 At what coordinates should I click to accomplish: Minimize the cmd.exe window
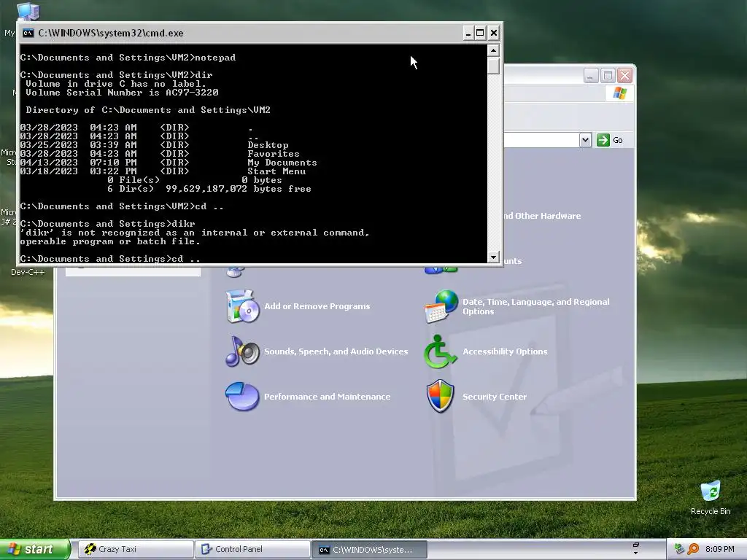[468, 33]
